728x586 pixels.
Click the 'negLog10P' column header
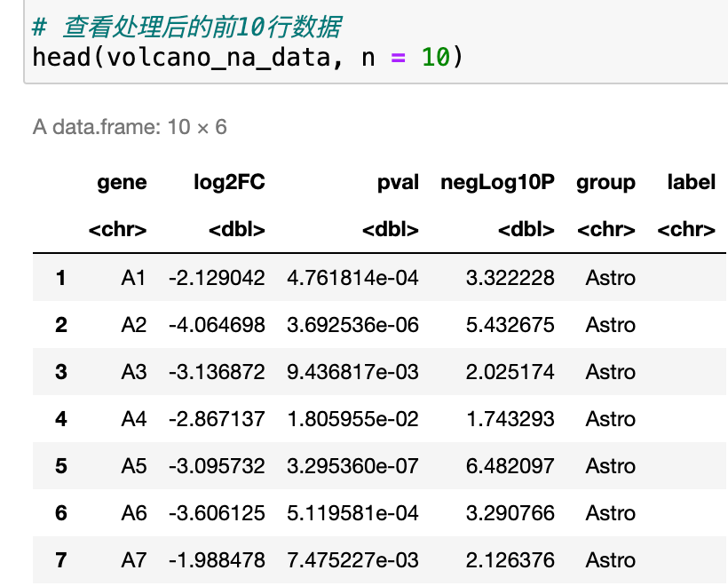[x=497, y=182]
